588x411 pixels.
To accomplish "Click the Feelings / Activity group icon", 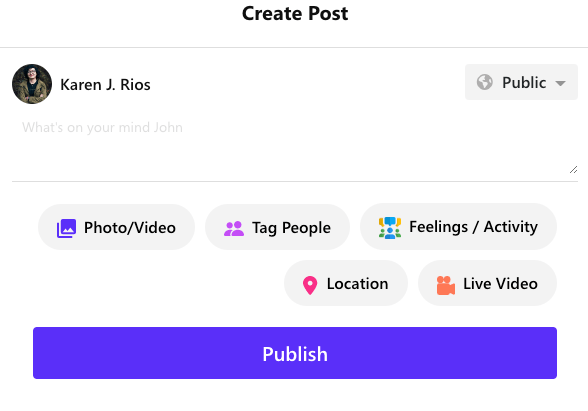I will (390, 228).
